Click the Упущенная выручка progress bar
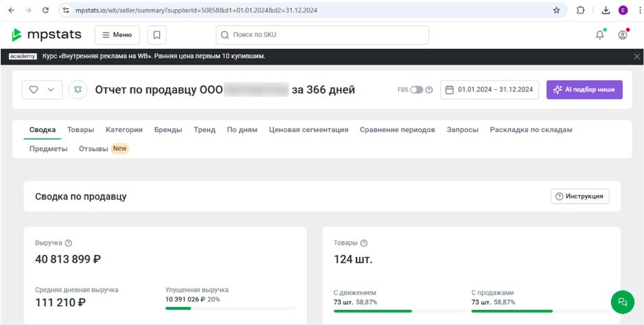 pyautogui.click(x=230, y=309)
